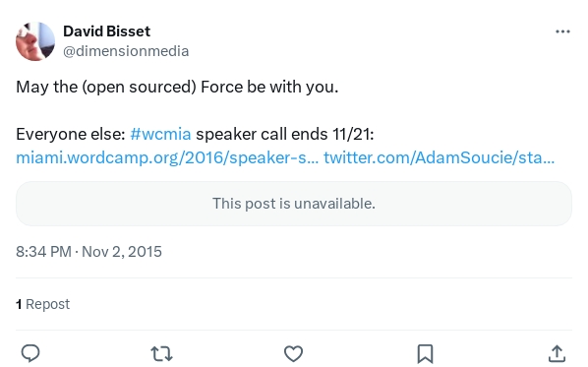588x367 pixels.
Task: Open the share upload icon
Action: pyautogui.click(x=557, y=353)
